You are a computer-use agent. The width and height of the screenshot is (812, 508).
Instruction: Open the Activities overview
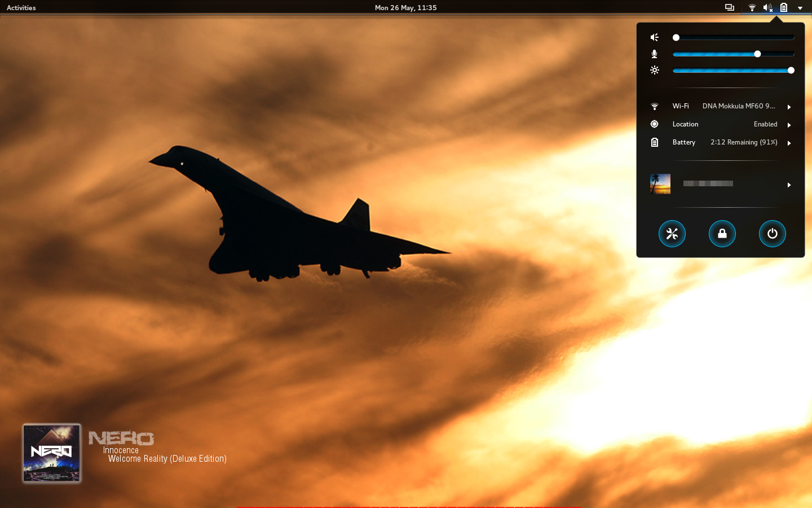click(21, 7)
